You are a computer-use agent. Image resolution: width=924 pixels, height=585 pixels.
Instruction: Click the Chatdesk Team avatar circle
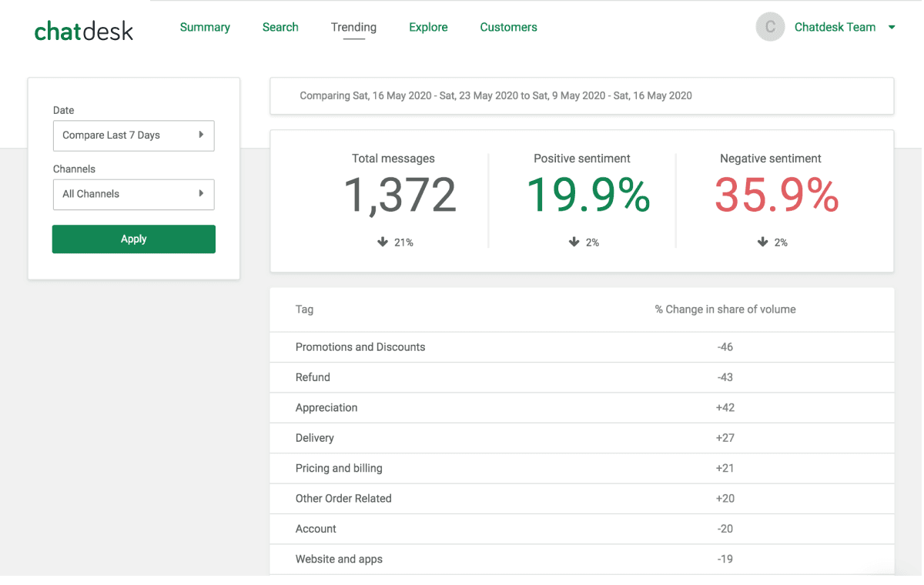tap(770, 27)
